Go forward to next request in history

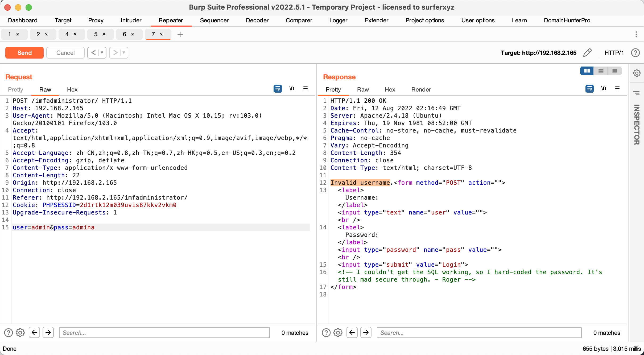click(115, 53)
